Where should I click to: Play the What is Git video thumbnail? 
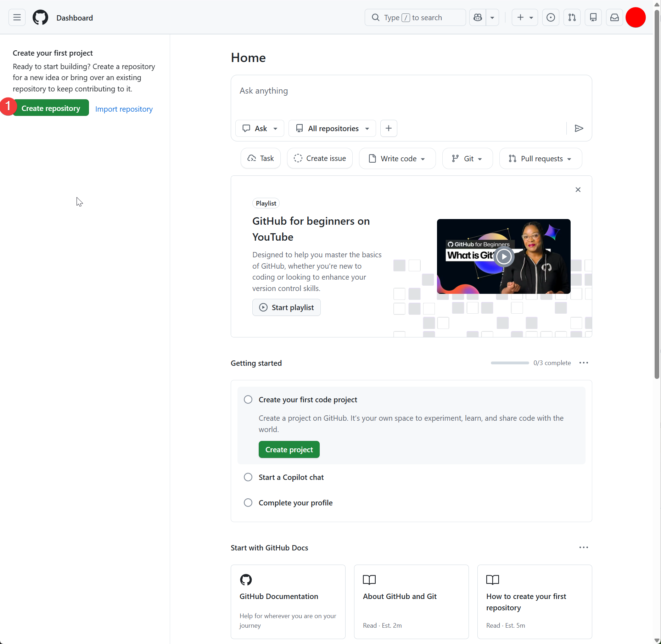(x=504, y=256)
